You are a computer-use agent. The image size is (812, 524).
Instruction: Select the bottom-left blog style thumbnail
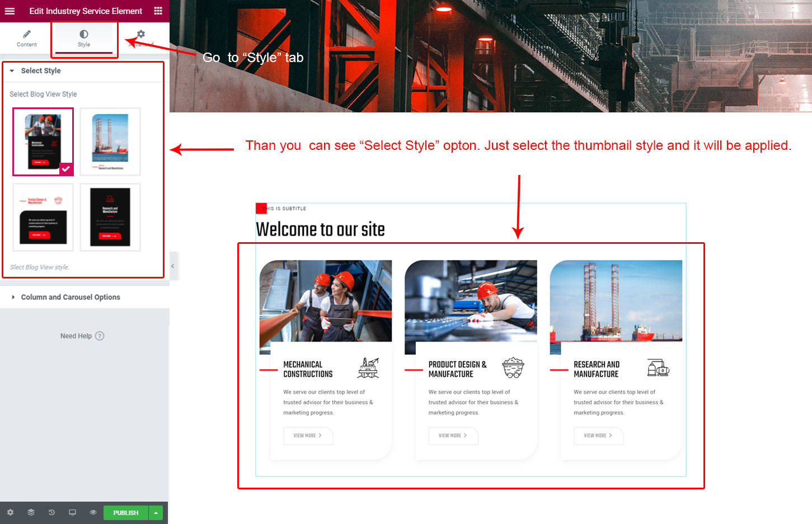click(43, 217)
